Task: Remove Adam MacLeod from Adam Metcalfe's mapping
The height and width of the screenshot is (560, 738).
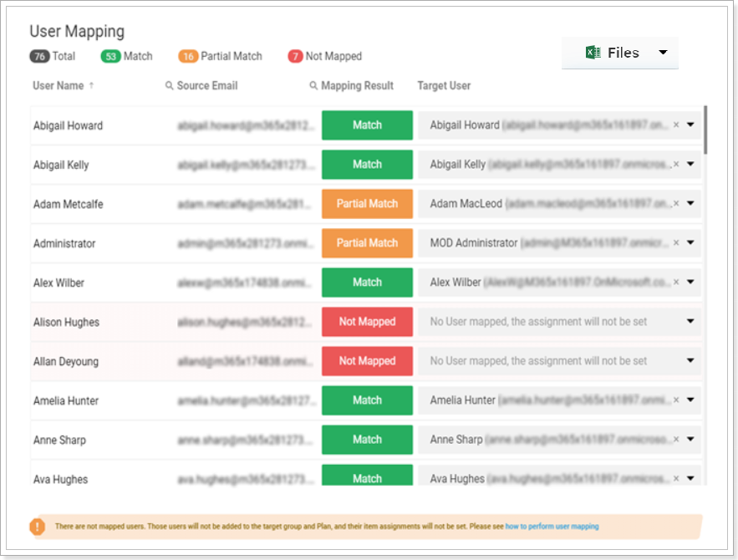Action: pyautogui.click(x=676, y=204)
